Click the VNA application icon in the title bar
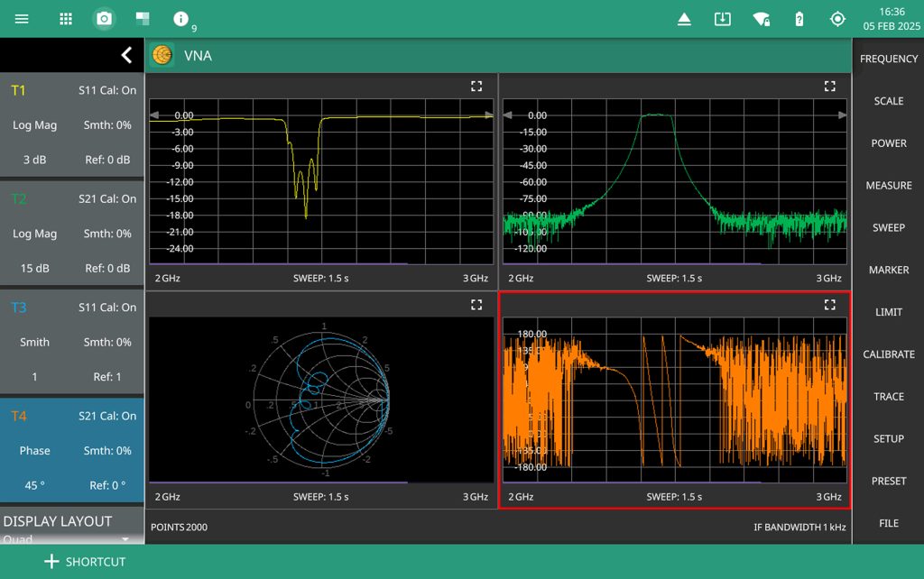 pos(161,55)
